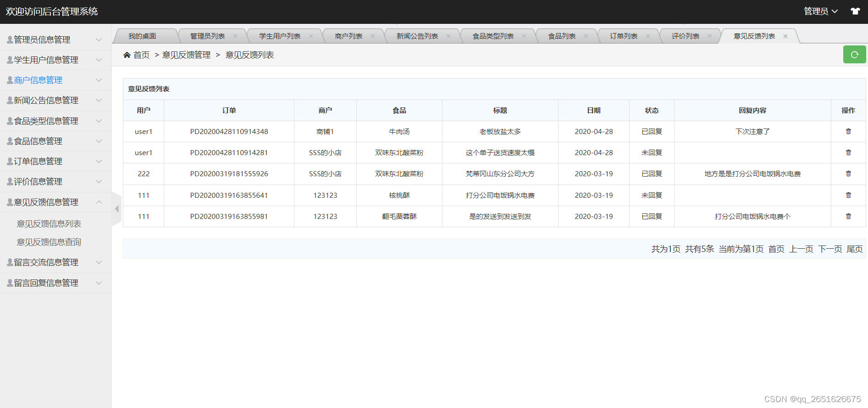
Task: Close the 订单列表 tab
Action: (x=648, y=36)
